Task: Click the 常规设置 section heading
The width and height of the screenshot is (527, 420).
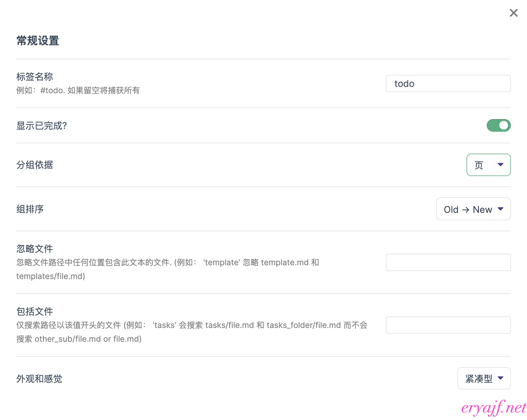Action: click(x=38, y=41)
